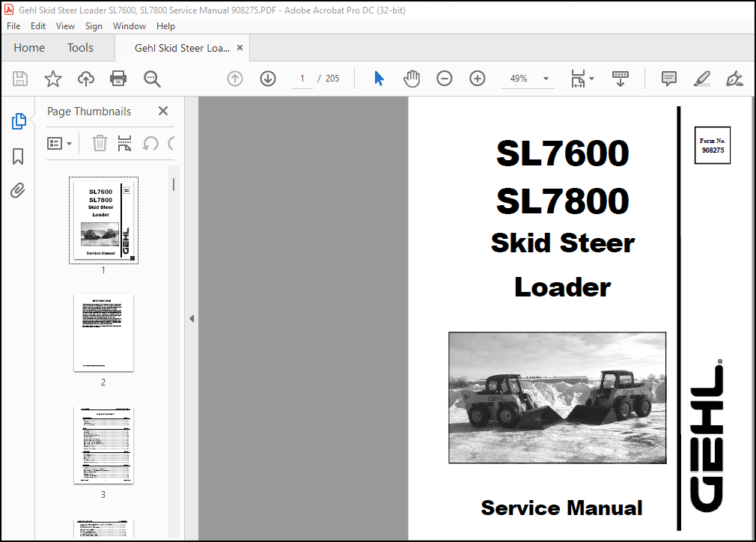Screen dimensions: 756x542
Task: Add document to starred with star icon
Action: tap(53, 79)
